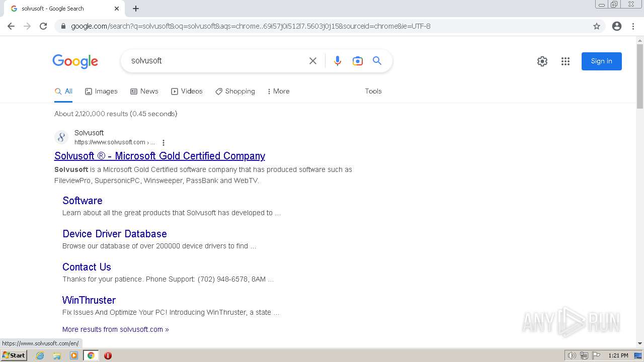Open the Software sitelink
The height and width of the screenshot is (362, 644).
pyautogui.click(x=83, y=201)
